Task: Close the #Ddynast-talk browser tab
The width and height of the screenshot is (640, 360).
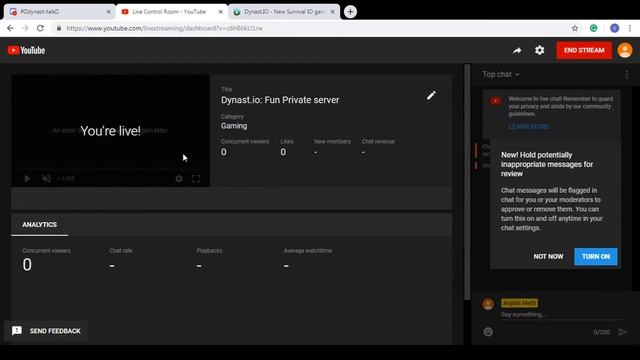Action: click(x=109, y=12)
